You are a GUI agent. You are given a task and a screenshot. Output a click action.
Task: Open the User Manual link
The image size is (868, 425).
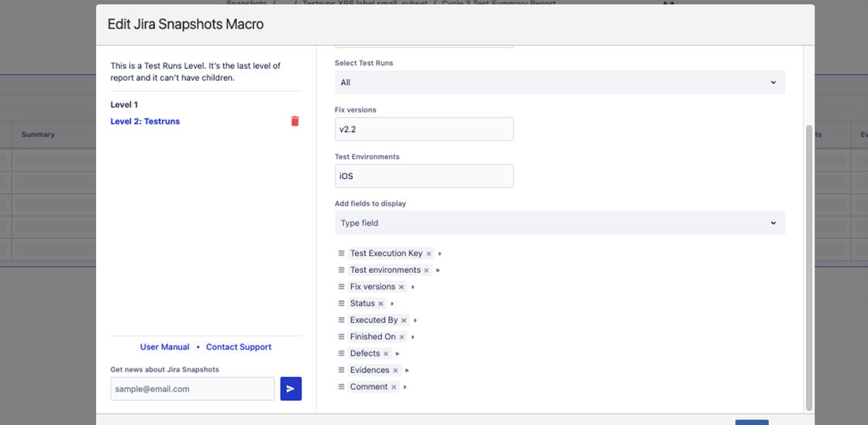(x=164, y=347)
